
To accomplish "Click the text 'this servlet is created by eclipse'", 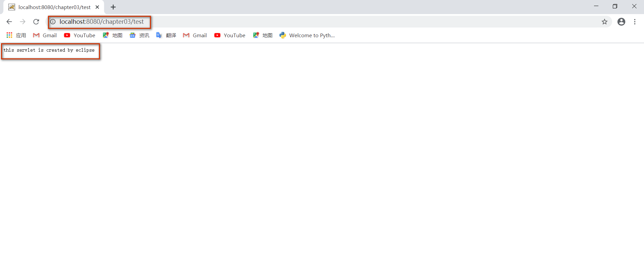I will point(49,50).
